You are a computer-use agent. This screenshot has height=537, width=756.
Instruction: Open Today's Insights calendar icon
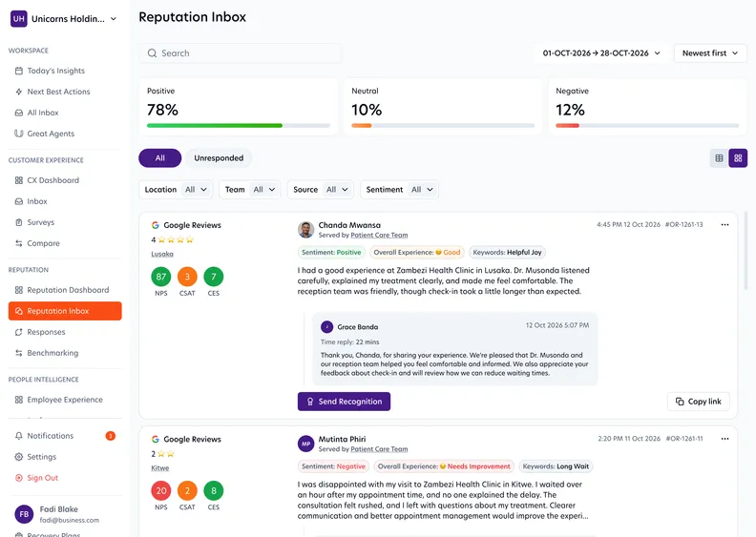pyautogui.click(x=19, y=71)
